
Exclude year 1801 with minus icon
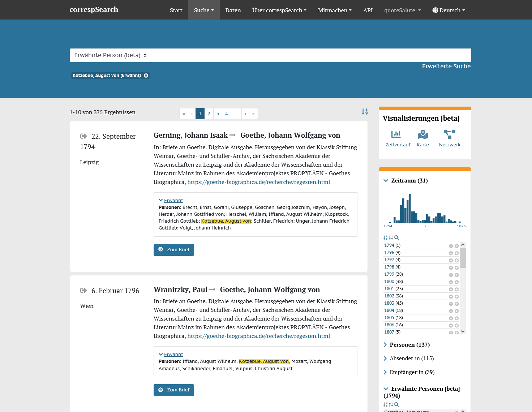[451, 289]
